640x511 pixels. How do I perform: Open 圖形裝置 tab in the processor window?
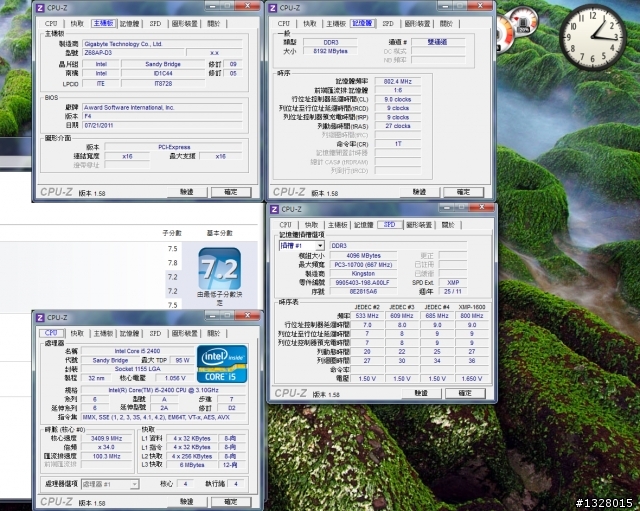[184, 333]
